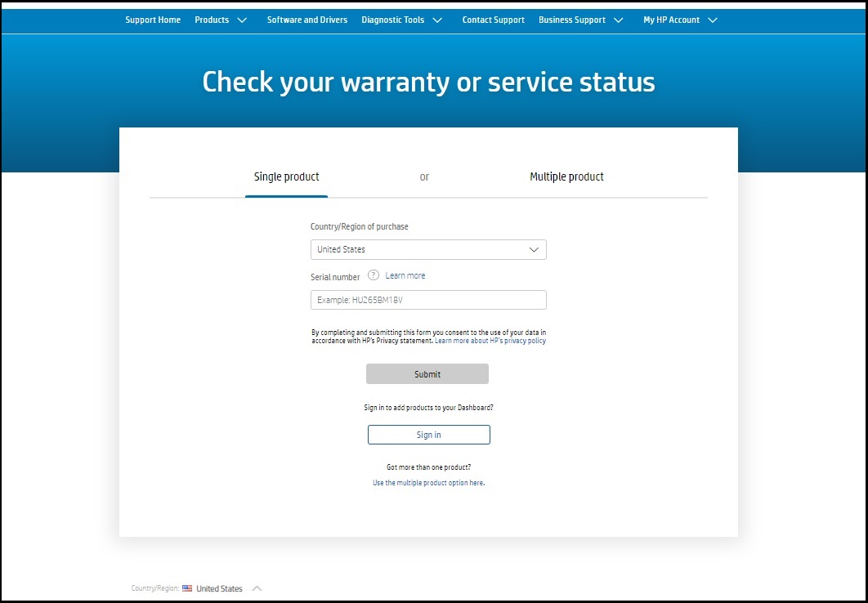Select the Single product tab
This screenshot has height=603, width=868.
[286, 176]
